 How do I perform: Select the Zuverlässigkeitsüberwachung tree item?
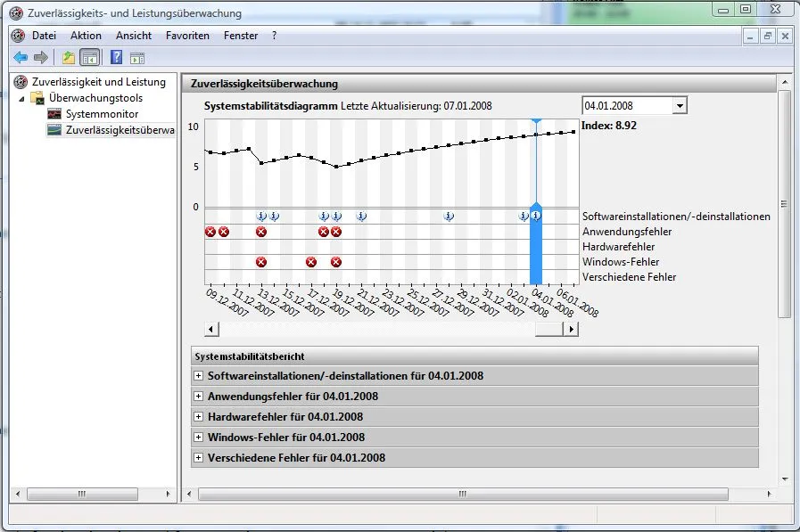[120, 130]
